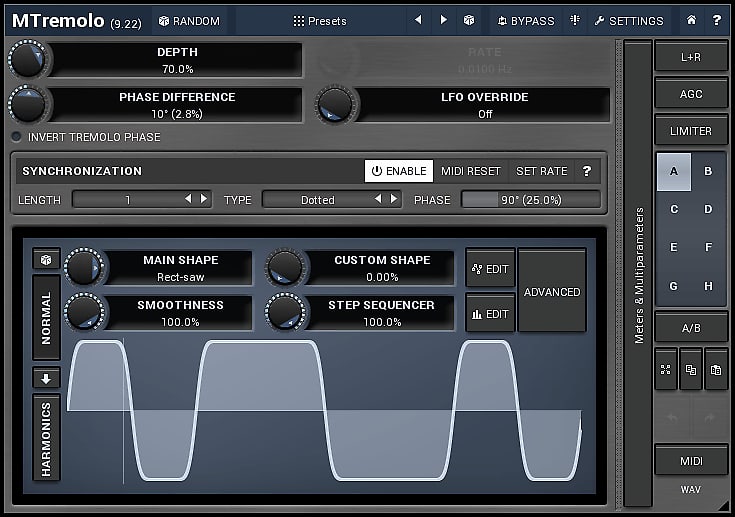Toggle Invert Tremolo Phase option
The height and width of the screenshot is (517, 735).
click(16, 137)
